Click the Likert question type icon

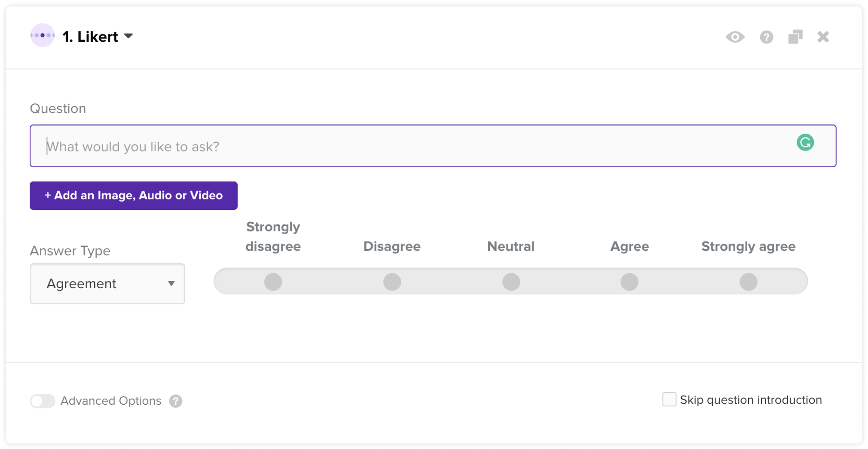tap(42, 36)
